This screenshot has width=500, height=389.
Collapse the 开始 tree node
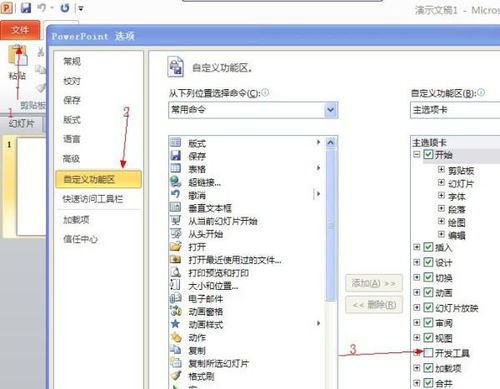[416, 154]
